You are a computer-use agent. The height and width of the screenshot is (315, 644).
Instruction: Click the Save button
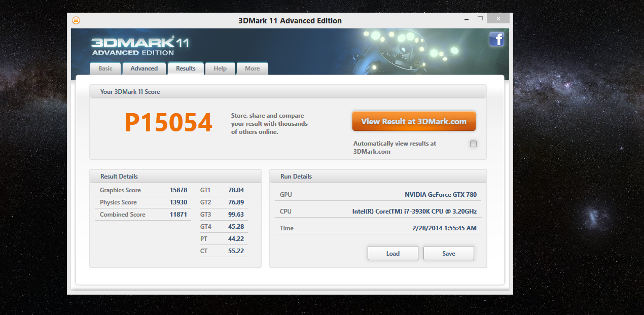[448, 253]
